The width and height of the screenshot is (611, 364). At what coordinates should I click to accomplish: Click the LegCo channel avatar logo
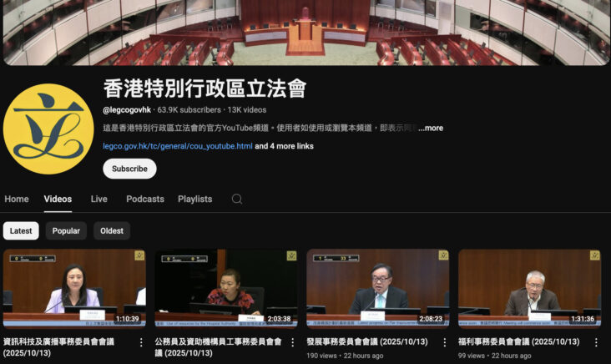pos(48,129)
